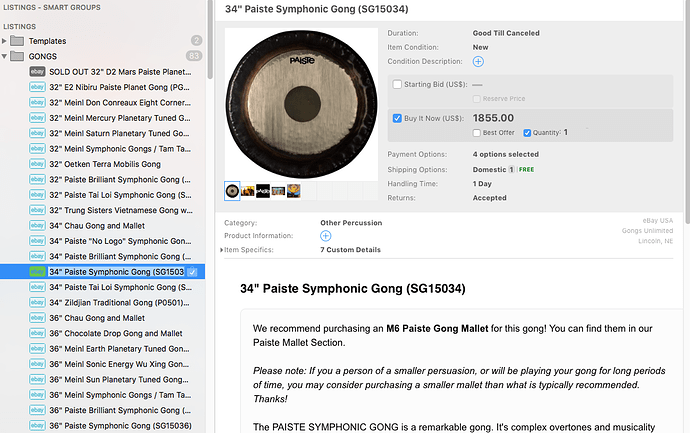Viewport: 690px width, 433px height.
Task: Select listing 36" Chau Gong and Mallet
Action: 97,318
